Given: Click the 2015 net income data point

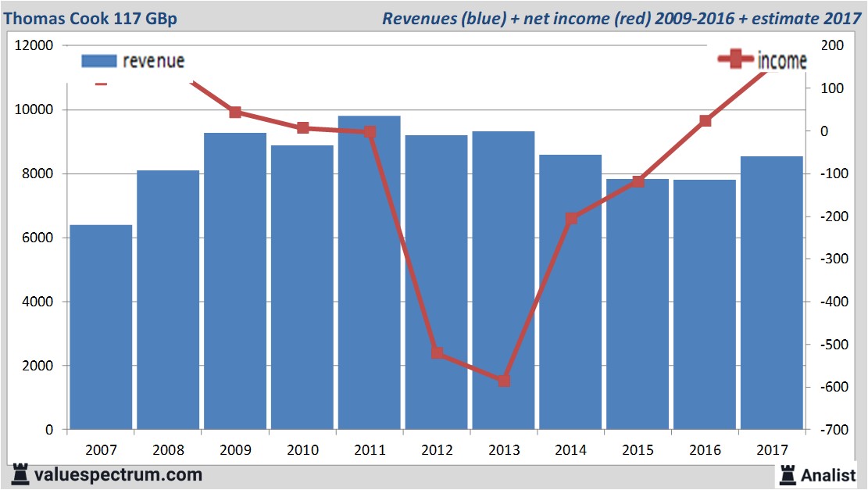Looking at the screenshot, I should 638,181.
